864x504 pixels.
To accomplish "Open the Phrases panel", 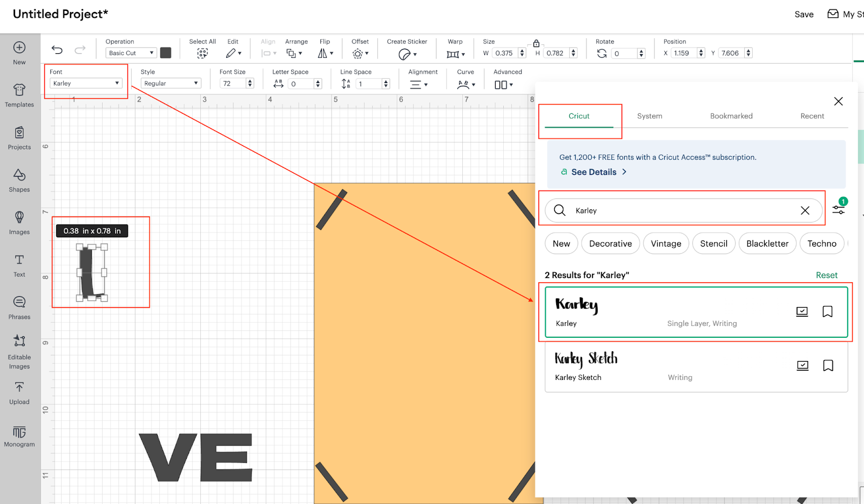I will (19, 308).
